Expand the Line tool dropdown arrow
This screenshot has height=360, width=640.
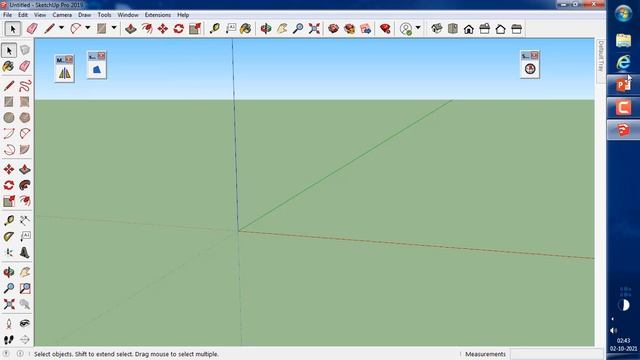pos(61,28)
